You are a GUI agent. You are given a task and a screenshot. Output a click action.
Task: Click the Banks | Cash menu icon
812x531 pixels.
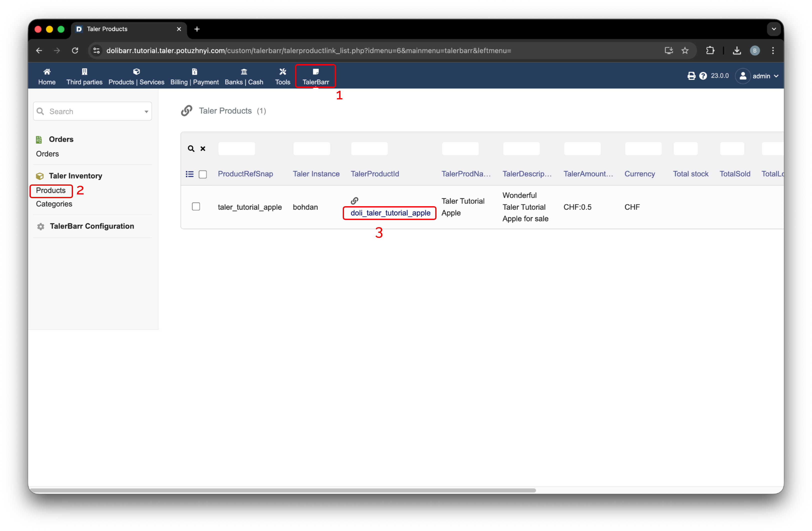coord(243,72)
